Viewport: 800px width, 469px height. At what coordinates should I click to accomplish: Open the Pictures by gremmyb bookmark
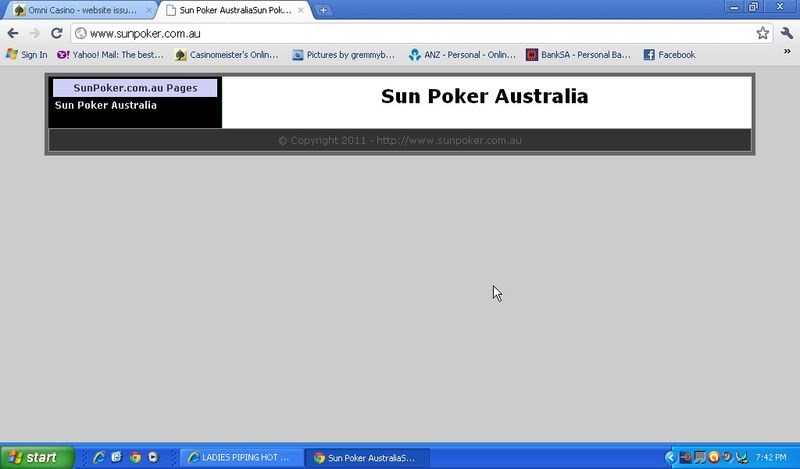pos(343,55)
